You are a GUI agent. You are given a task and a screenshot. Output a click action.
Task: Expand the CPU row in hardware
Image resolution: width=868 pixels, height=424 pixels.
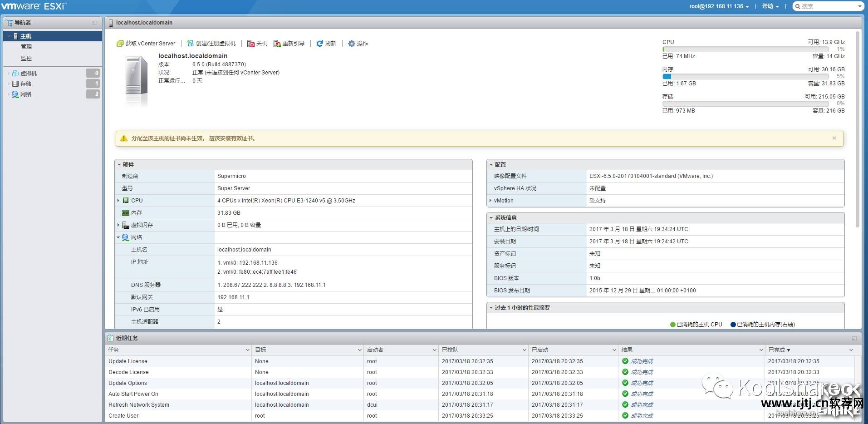118,200
